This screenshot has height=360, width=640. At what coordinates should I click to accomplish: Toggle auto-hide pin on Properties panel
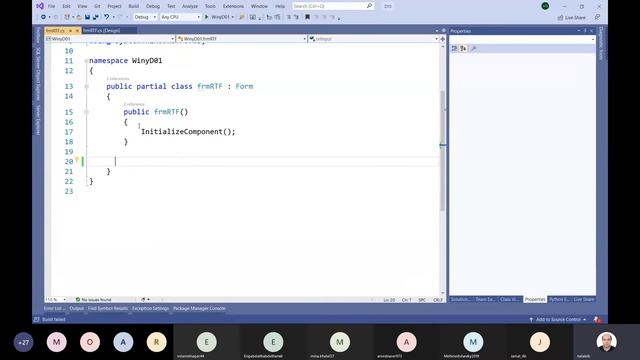[x=585, y=31]
